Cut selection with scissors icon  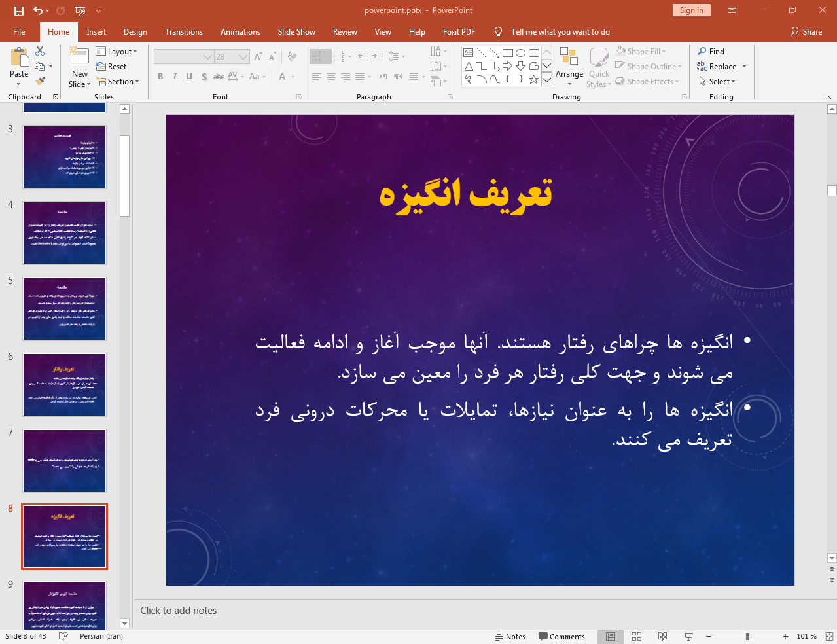click(x=40, y=51)
